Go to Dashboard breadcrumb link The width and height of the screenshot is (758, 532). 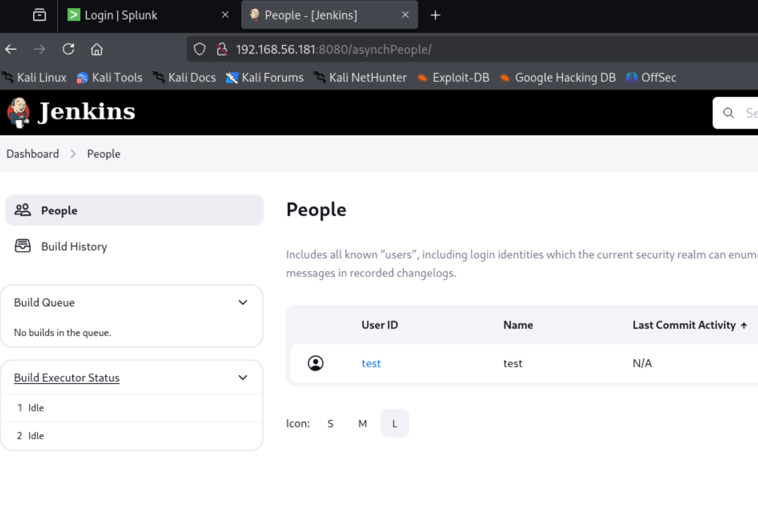coord(32,154)
